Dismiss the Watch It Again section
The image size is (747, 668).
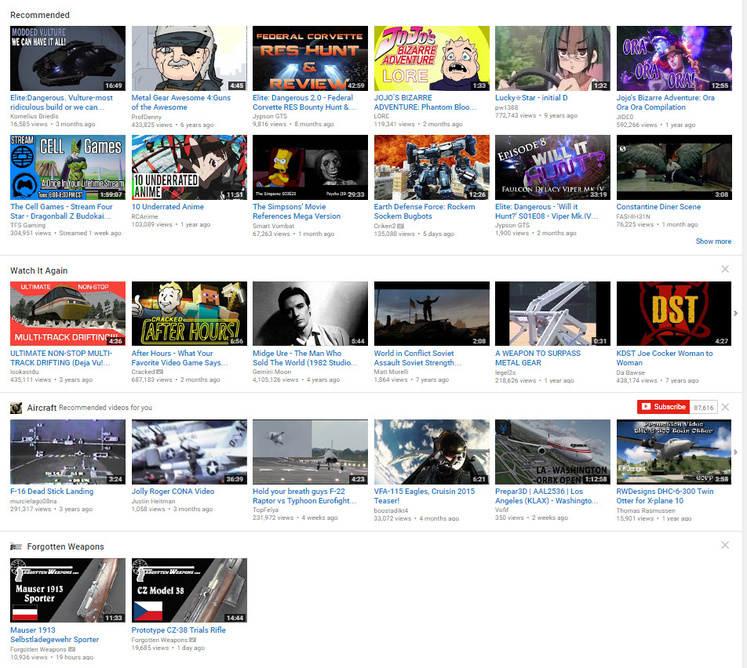coord(725,270)
